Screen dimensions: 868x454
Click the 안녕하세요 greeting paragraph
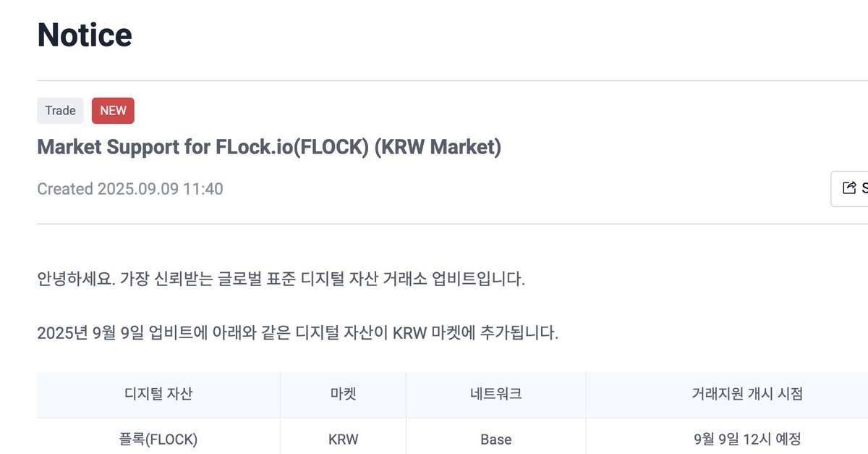point(281,279)
